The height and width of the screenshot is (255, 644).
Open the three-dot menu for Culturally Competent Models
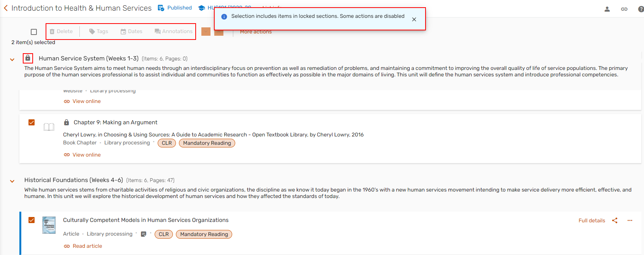(630, 220)
